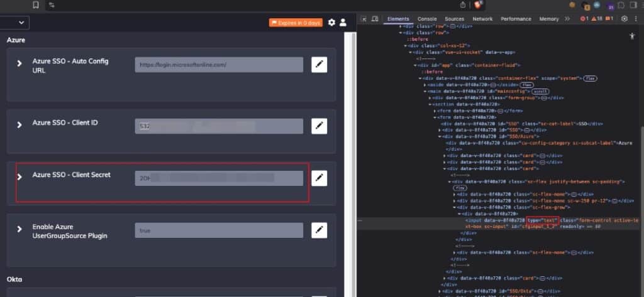Click the Client Secret input field

219,178
